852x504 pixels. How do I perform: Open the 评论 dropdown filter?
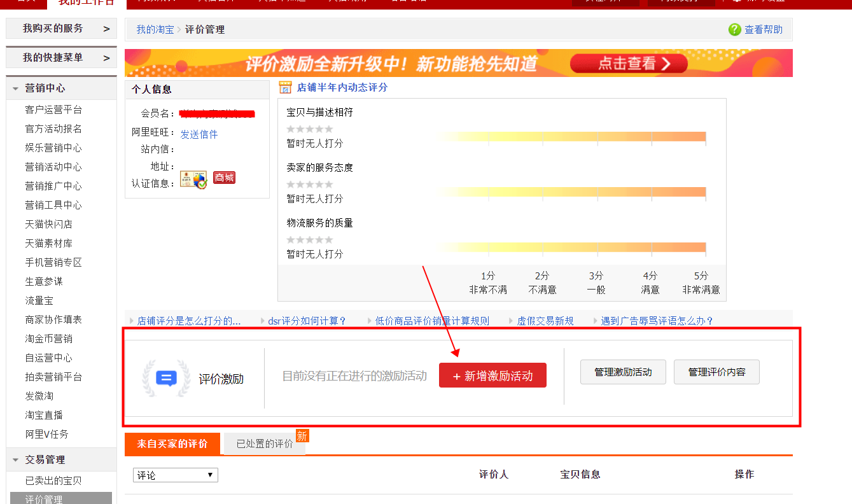click(x=176, y=475)
